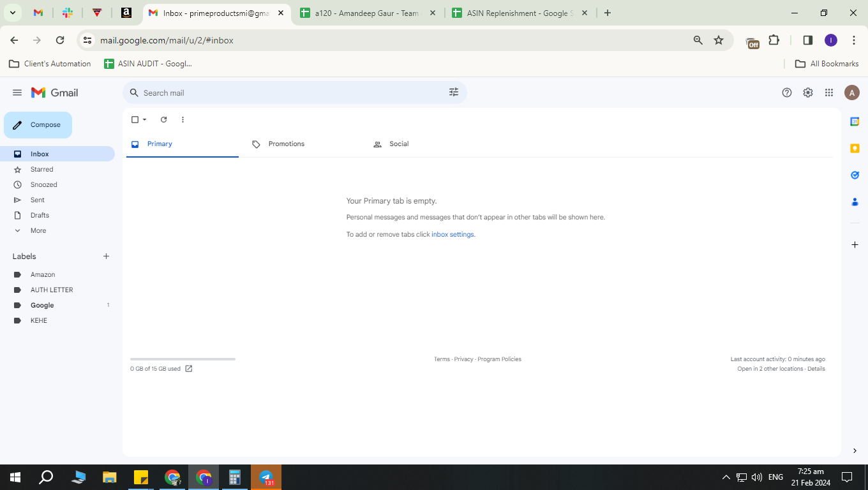Open the Google Account avatar

(852, 93)
